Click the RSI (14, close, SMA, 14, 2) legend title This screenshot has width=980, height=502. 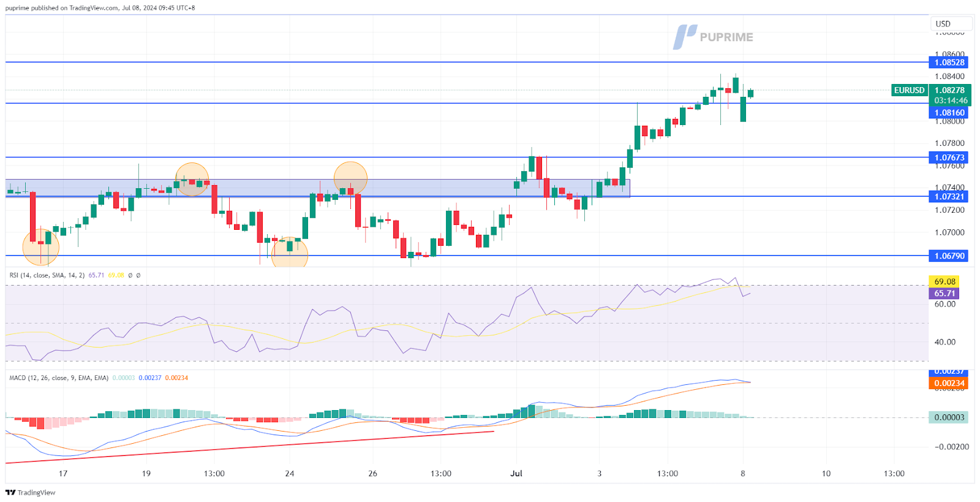click(x=47, y=275)
